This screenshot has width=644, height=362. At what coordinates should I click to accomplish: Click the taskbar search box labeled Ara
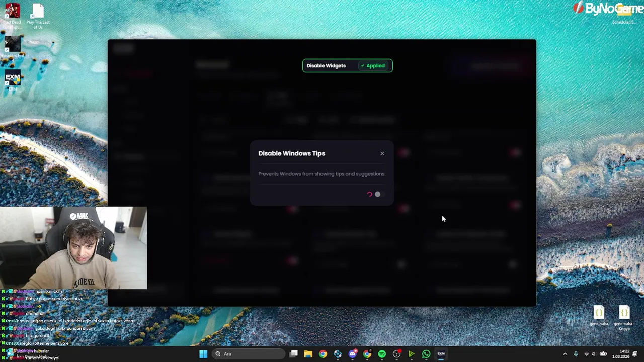click(x=248, y=354)
